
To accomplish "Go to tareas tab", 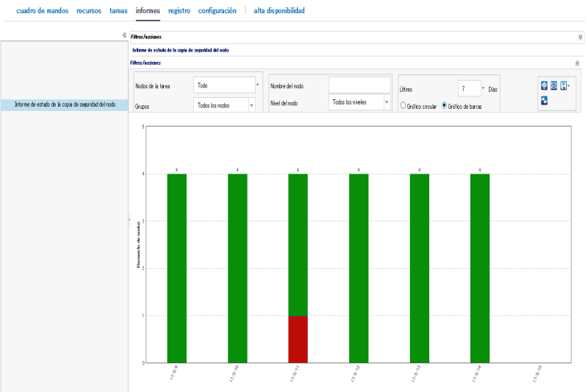I will (x=118, y=11).
